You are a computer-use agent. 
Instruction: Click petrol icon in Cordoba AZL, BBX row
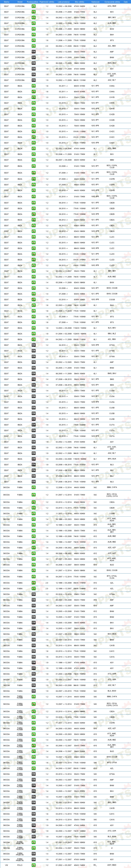pyautogui.click(x=34, y=46)
